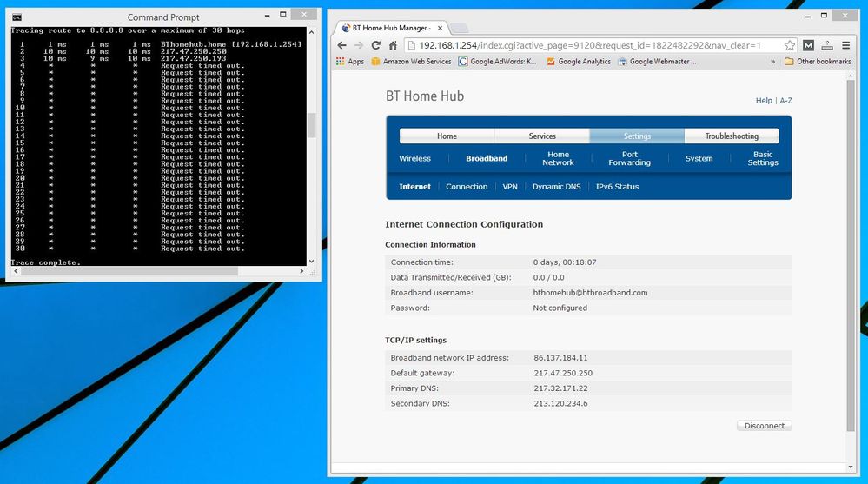Switch to the Services tab
The image size is (868, 484).
(x=542, y=136)
